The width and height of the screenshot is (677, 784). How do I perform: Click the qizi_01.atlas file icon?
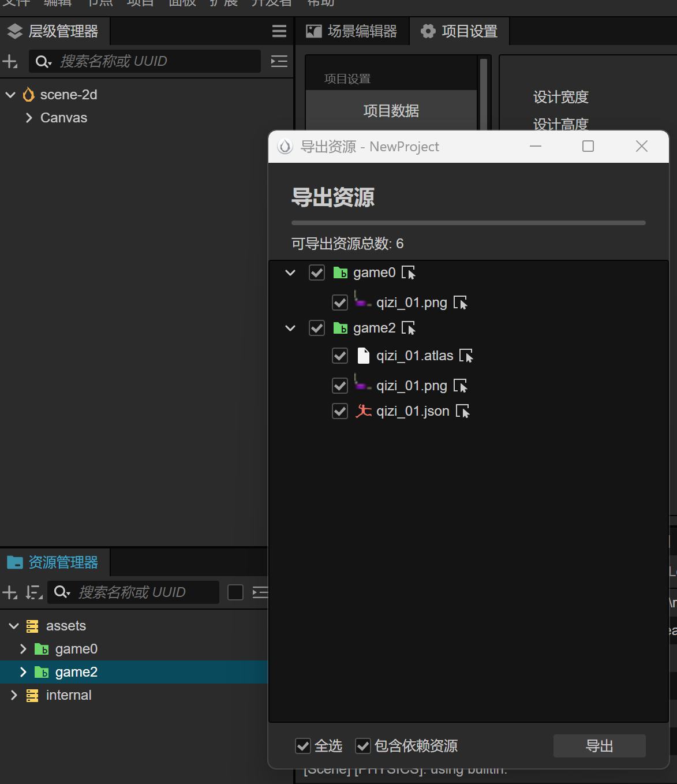(x=363, y=356)
